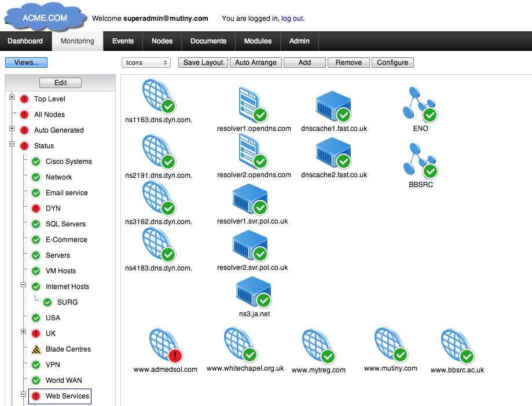Open the Admin tab
The image size is (532, 406).
299,41
